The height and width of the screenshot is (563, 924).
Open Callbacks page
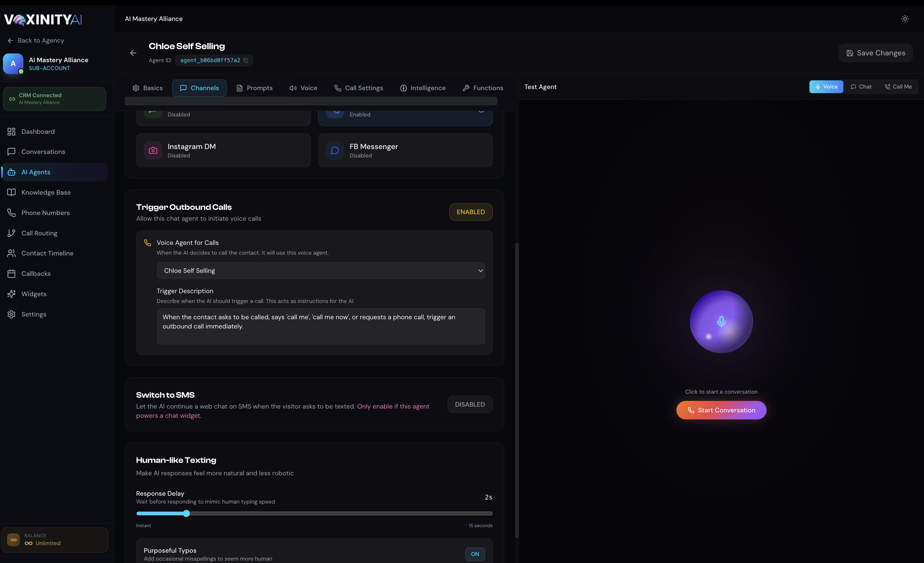click(x=55, y=273)
